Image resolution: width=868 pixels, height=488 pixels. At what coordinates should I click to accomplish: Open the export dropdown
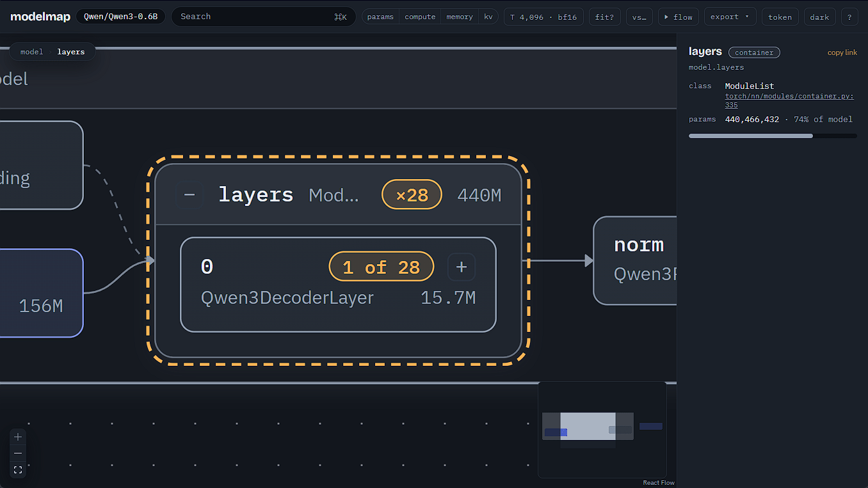(x=730, y=17)
